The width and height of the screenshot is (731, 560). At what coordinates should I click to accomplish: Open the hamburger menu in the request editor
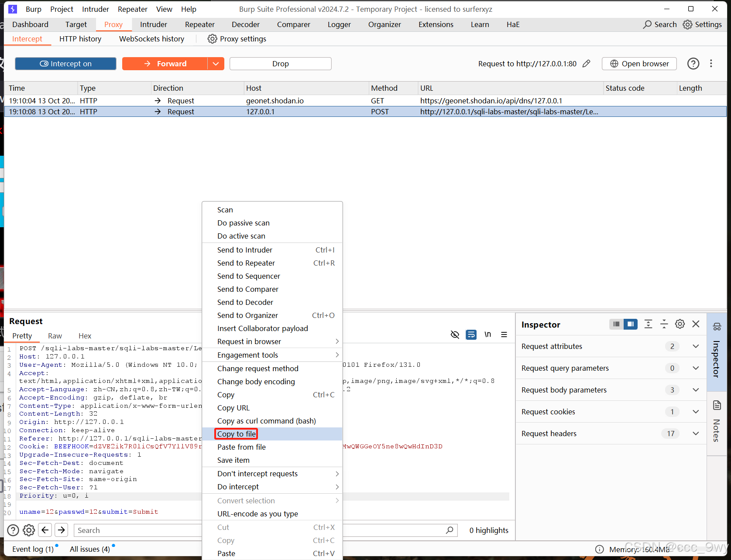[504, 335]
